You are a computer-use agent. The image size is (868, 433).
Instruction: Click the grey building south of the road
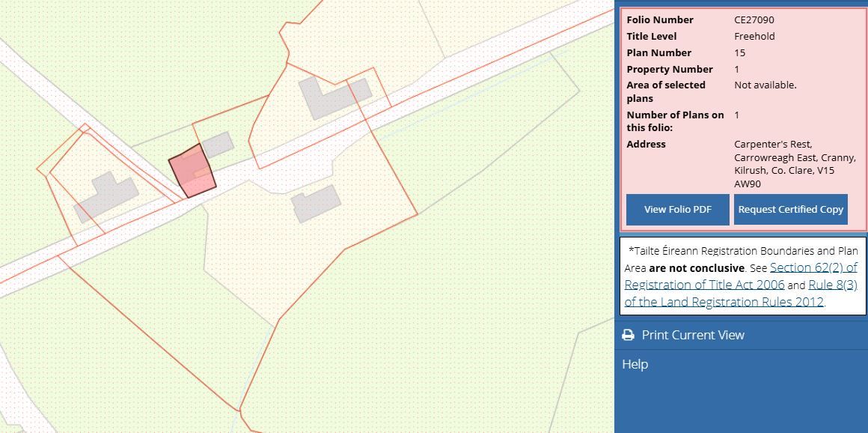(x=316, y=202)
